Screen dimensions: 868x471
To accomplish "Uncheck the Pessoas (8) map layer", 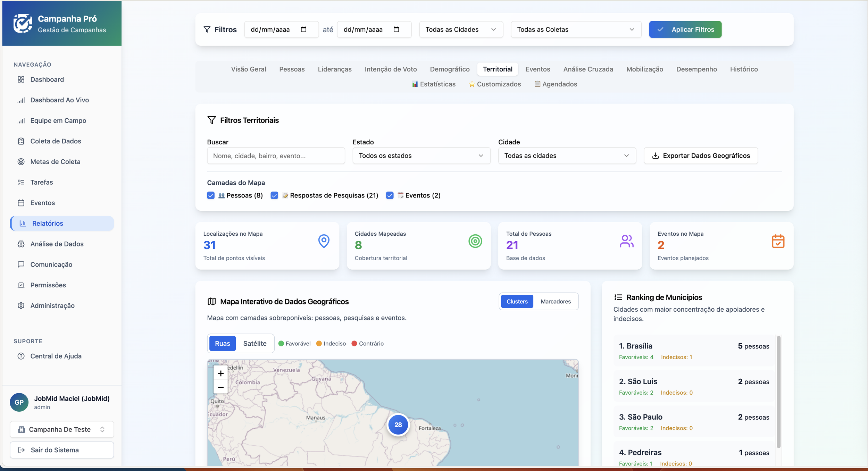I will point(211,195).
